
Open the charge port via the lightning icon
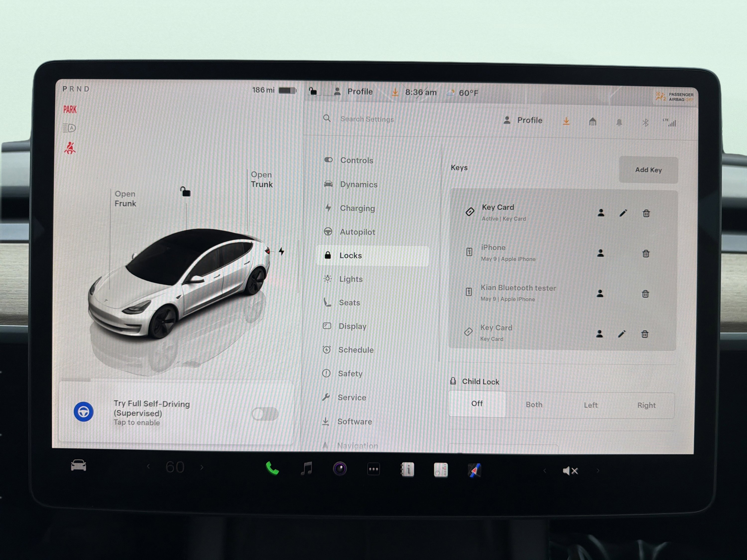pyautogui.click(x=281, y=251)
